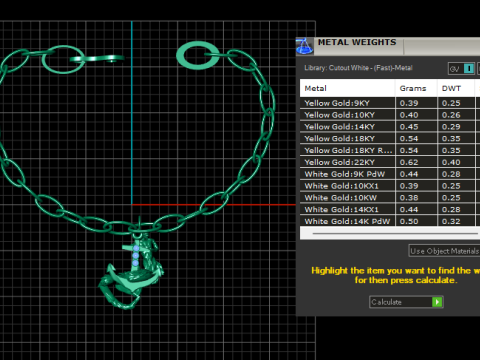This screenshot has width=480, height=360.
Task: Click the blue scale Metal Weights icon
Action: [304, 46]
